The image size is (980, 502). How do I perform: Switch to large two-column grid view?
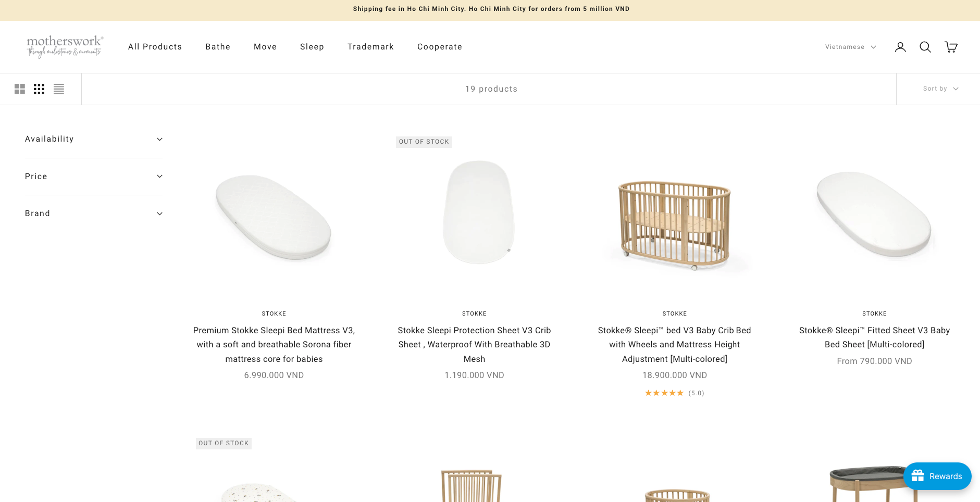click(20, 89)
